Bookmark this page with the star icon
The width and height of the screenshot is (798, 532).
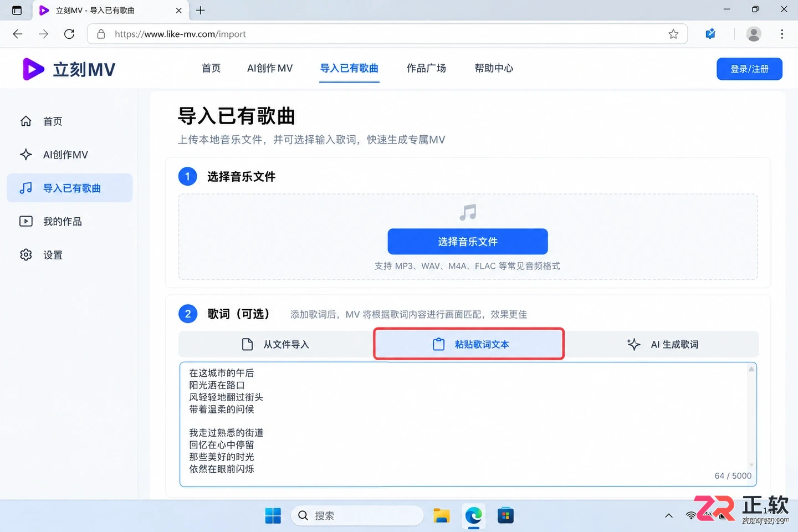click(x=673, y=34)
